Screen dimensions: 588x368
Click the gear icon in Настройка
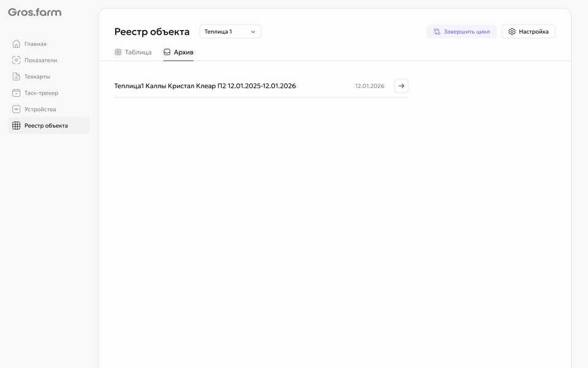point(512,31)
